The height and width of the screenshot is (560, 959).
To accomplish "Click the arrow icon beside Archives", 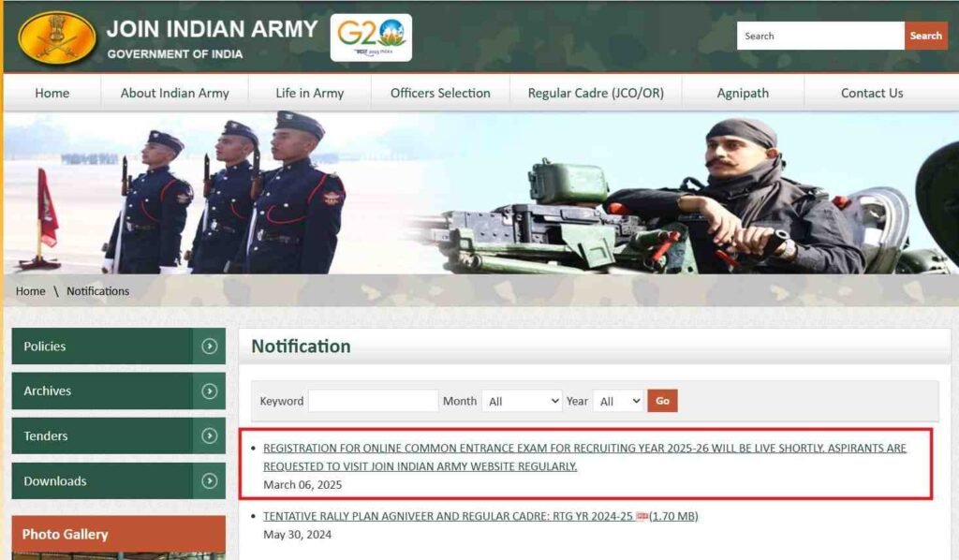I will tap(210, 391).
